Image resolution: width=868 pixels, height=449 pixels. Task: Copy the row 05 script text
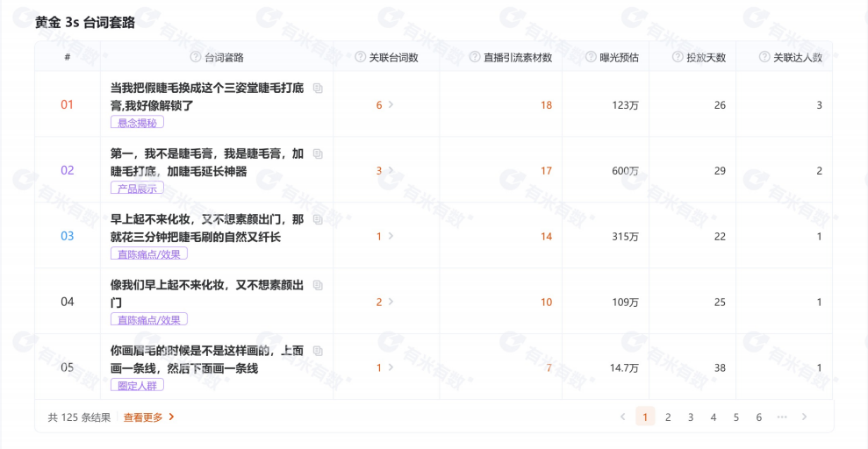point(318,351)
